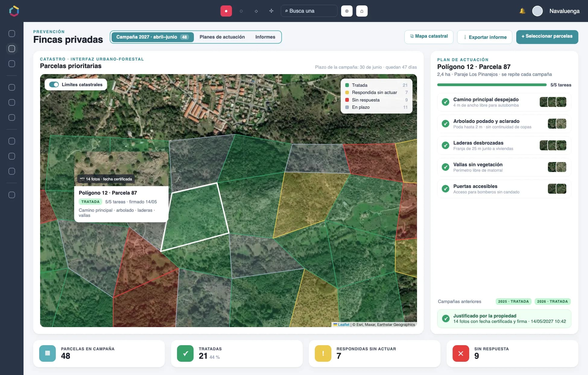Viewport: 588px width, 375px height.
Task: Click the yellow exclamation Respondidas sin actuar icon
Action: (x=323, y=353)
